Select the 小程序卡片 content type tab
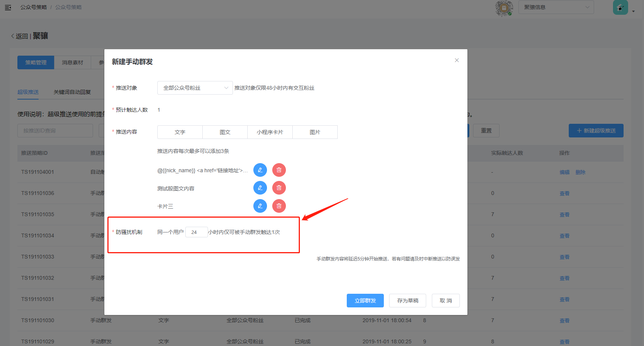The width and height of the screenshot is (644, 346). tap(270, 132)
